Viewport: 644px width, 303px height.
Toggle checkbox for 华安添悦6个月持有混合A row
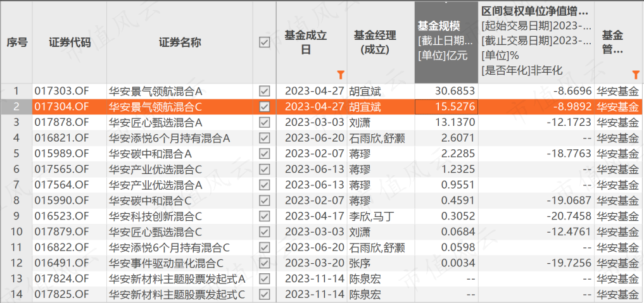pos(265,138)
